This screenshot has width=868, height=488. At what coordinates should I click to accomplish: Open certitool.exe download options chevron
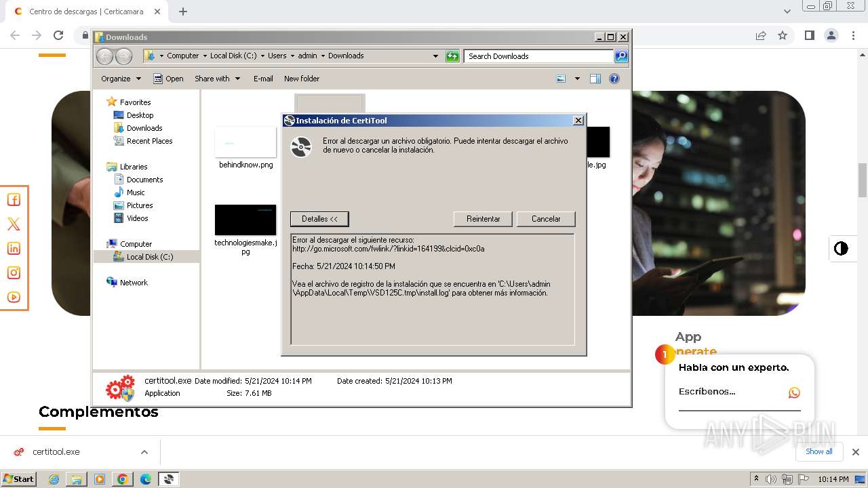(144, 452)
